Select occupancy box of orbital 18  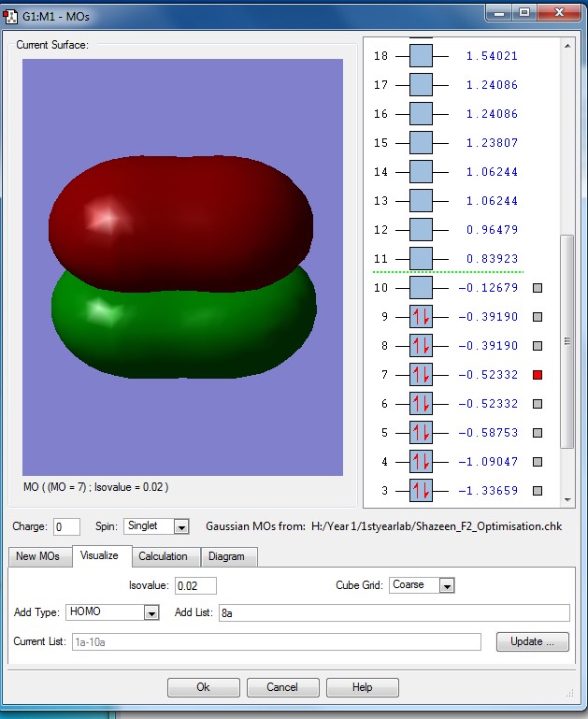click(421, 56)
